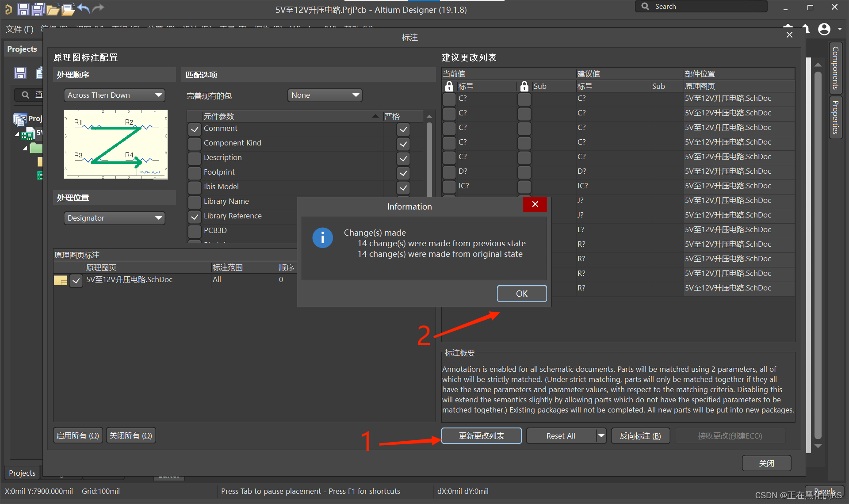Click the 更新更改列表 button
Viewport: 849px width, 504px height.
tap(481, 436)
